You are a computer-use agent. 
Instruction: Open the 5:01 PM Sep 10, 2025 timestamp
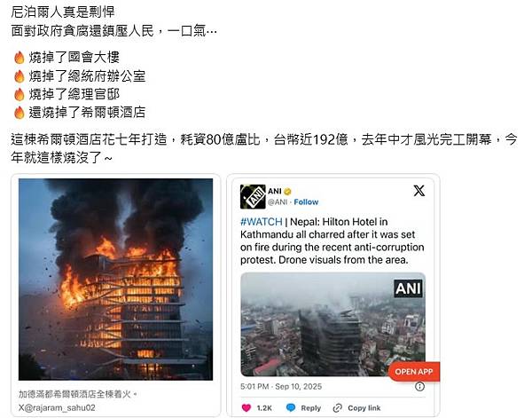[281, 386]
